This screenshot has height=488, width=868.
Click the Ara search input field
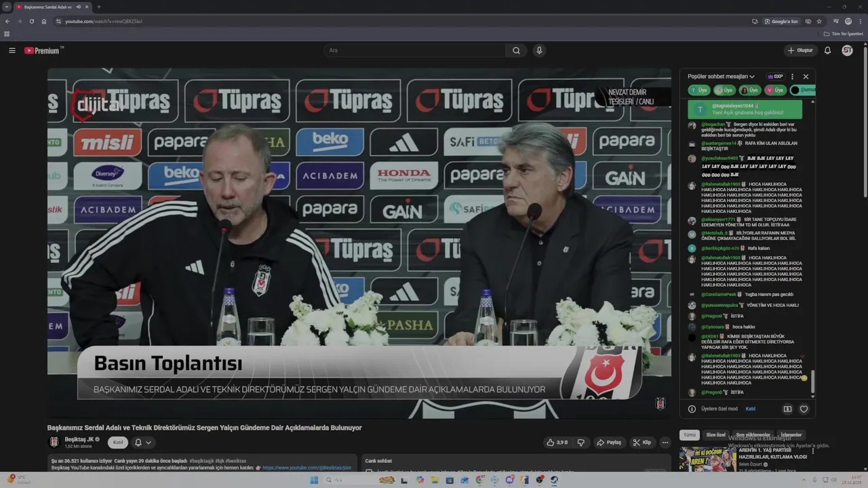click(x=414, y=50)
